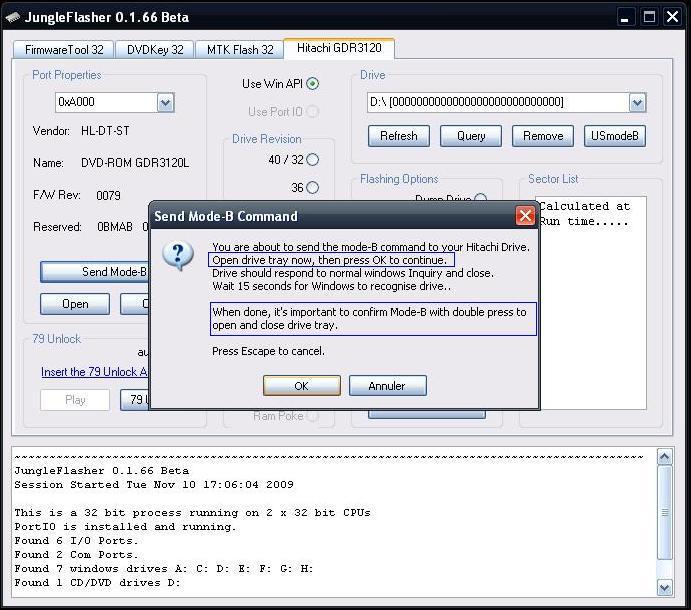The image size is (691, 610).
Task: Follow the Insert the 79 Unlock link
Action: pyautogui.click(x=95, y=372)
